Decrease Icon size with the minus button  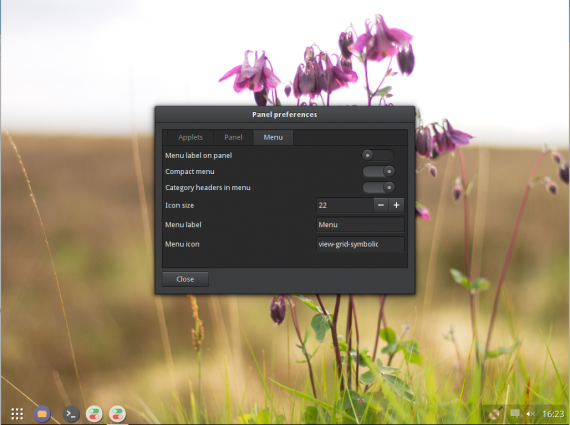point(381,205)
